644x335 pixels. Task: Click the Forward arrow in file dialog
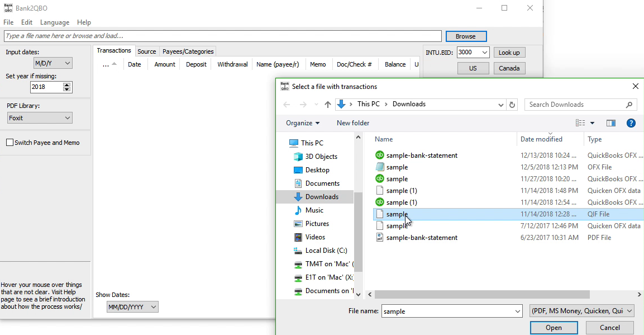coord(303,105)
